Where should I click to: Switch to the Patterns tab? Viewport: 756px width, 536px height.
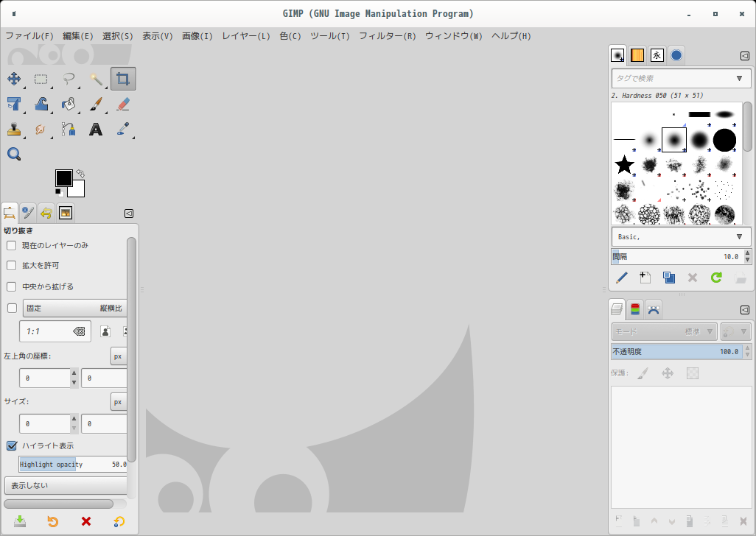637,55
